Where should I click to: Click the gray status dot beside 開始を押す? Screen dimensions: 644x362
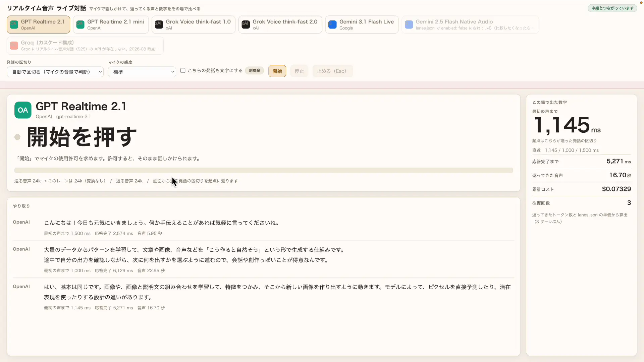click(x=17, y=137)
